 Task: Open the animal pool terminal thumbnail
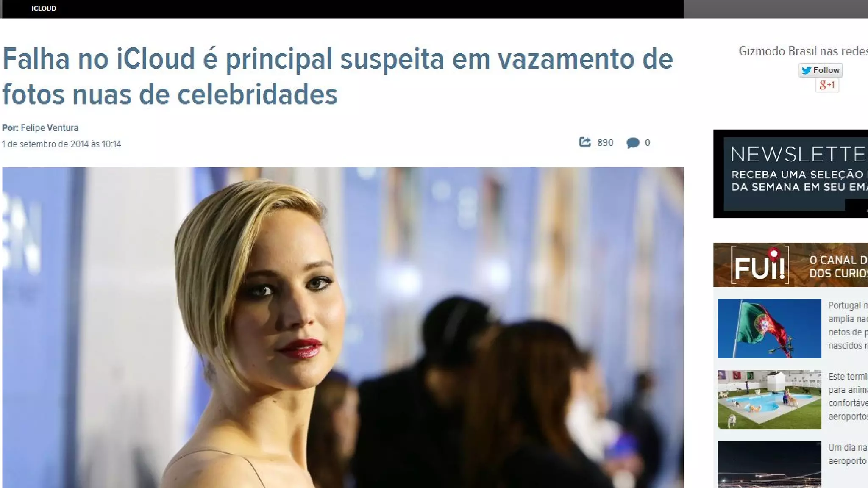[x=769, y=399]
